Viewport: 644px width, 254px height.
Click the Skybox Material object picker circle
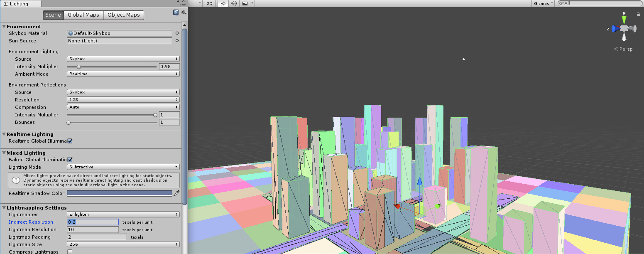177,33
